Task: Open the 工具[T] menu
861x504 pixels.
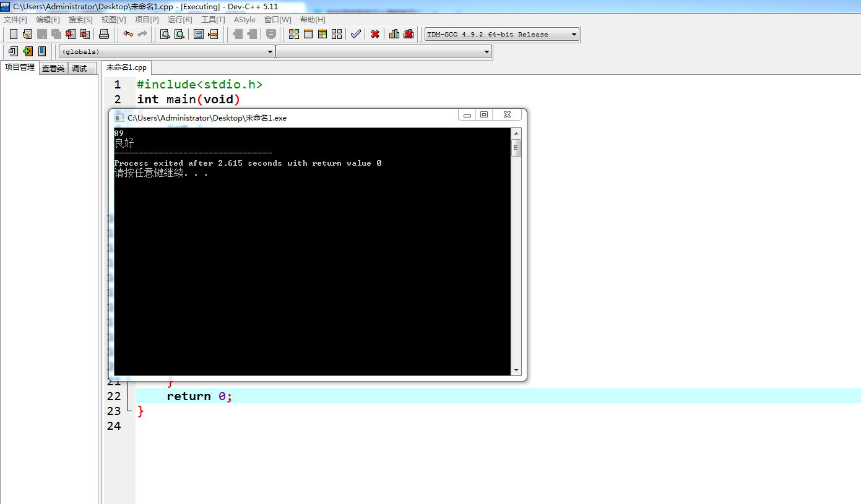Action: tap(213, 20)
